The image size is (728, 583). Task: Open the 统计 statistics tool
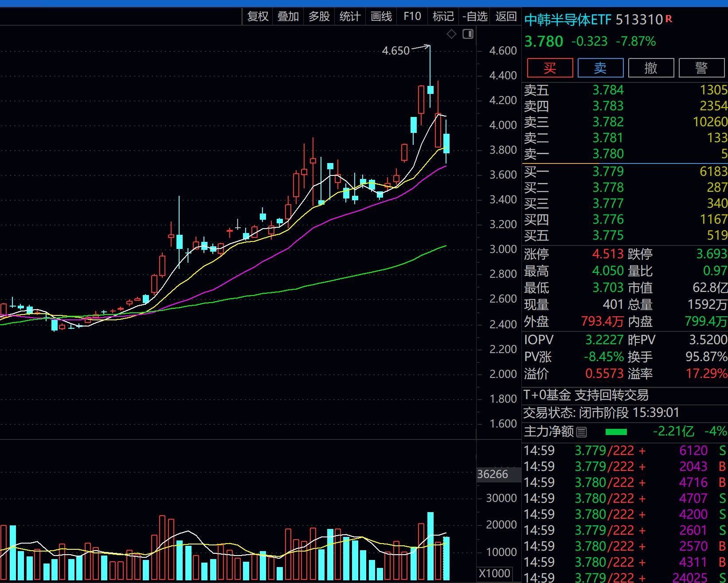(350, 16)
